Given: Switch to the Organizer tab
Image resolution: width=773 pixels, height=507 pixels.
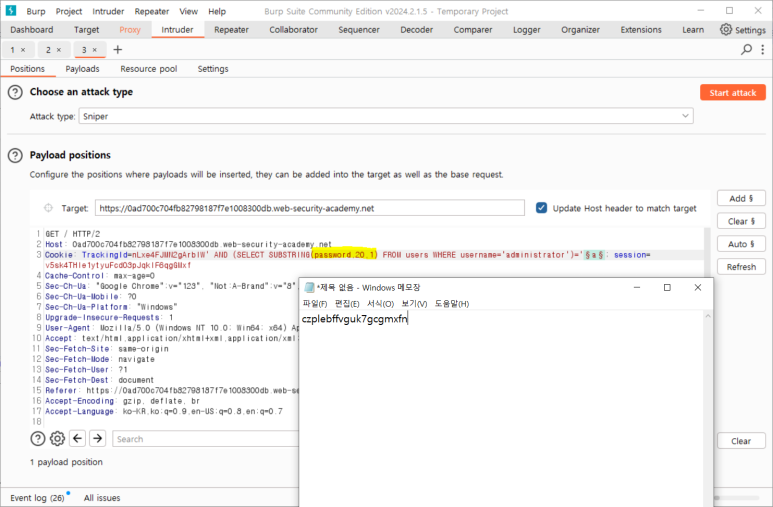Looking at the screenshot, I should pos(580,30).
